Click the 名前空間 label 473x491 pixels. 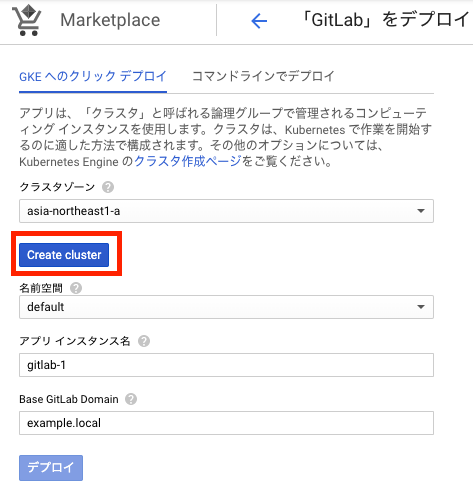coord(41,288)
